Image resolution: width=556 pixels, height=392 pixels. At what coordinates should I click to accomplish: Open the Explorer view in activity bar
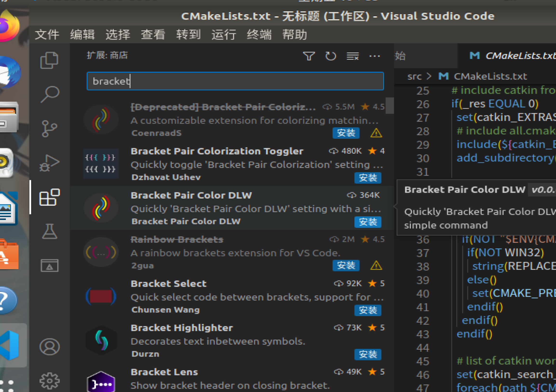point(49,60)
